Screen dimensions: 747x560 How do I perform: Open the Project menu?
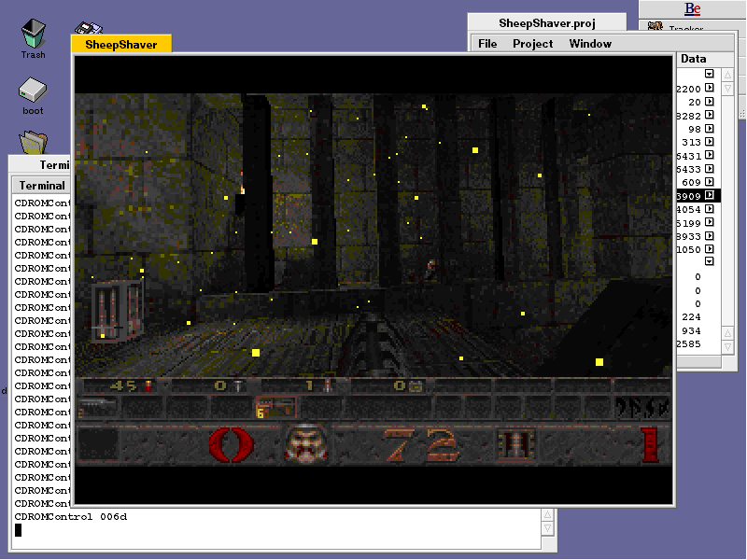[x=532, y=44]
